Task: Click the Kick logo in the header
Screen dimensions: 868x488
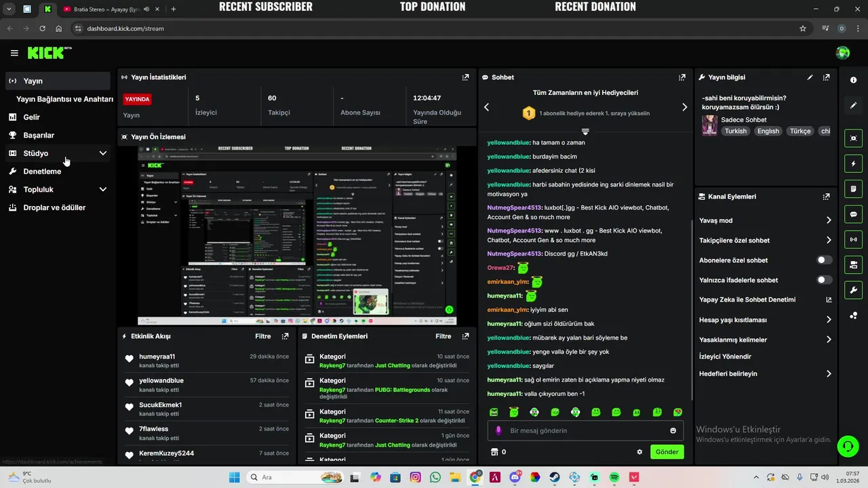Action: 50,52
